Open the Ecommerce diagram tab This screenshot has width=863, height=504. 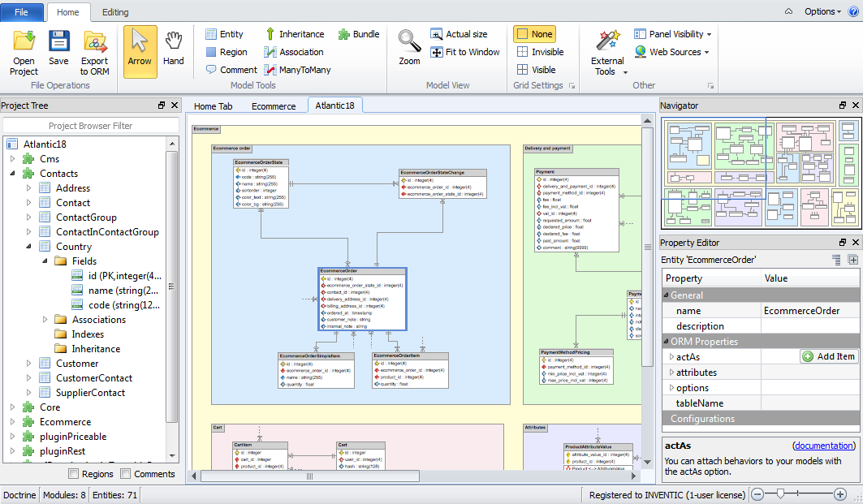point(274,106)
